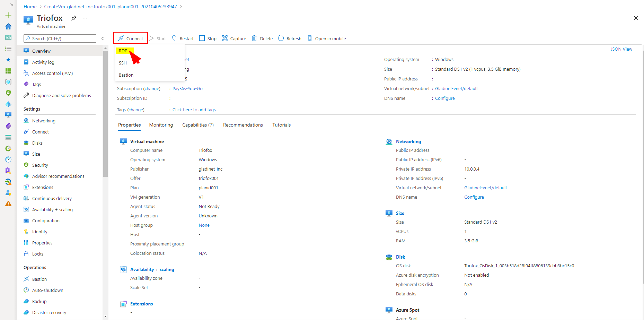The height and width of the screenshot is (320, 644).
Task: Select the Create a resource plus icon
Action: (8, 15)
